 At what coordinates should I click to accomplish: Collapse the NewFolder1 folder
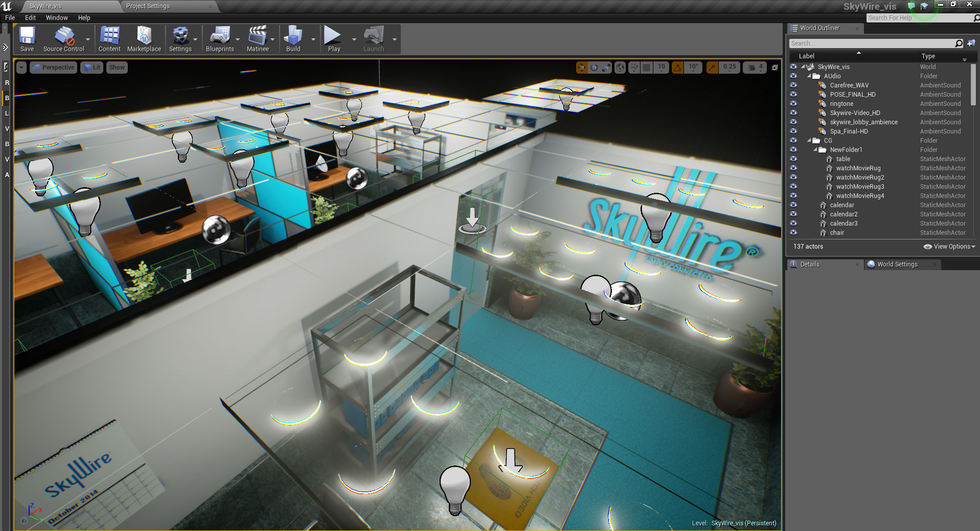click(815, 150)
